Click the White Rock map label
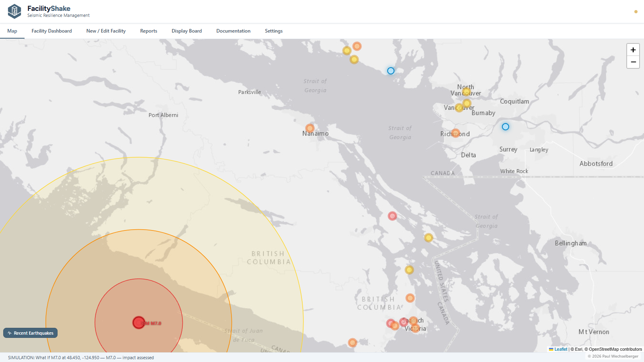This screenshot has width=644, height=362. 514,171
